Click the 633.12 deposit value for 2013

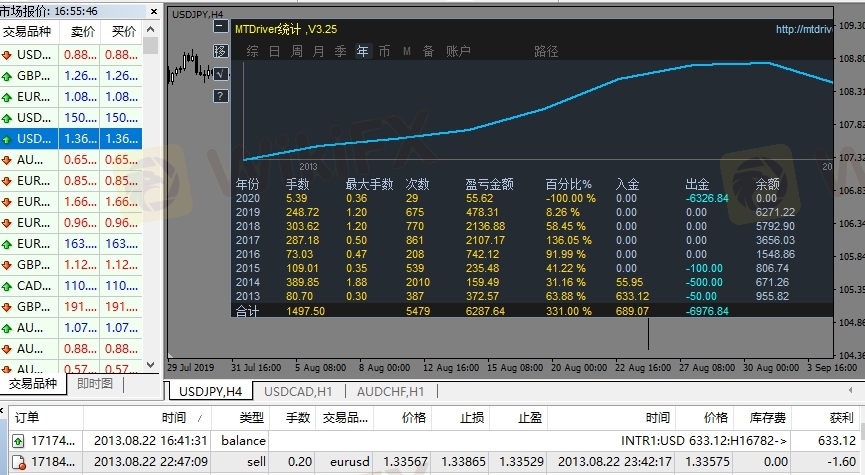633,296
